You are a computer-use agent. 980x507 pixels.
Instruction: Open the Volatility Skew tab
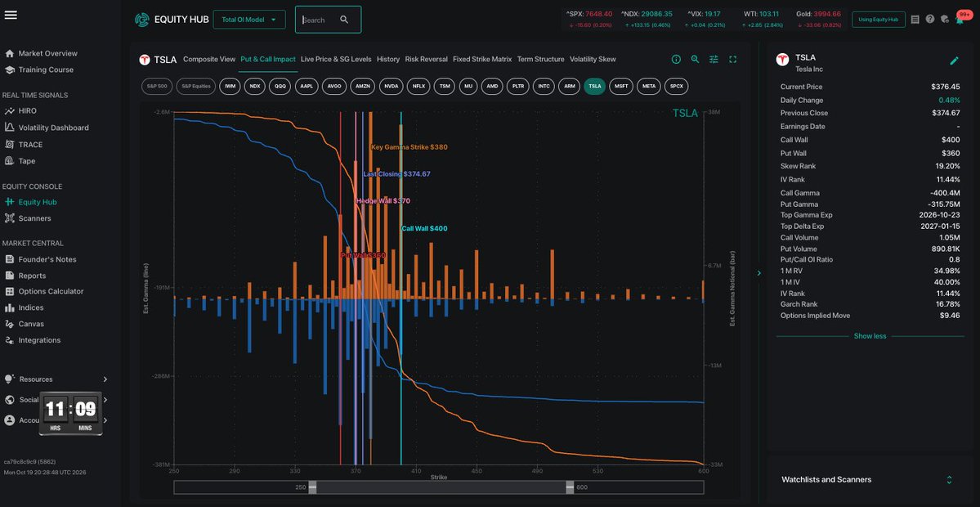click(593, 60)
